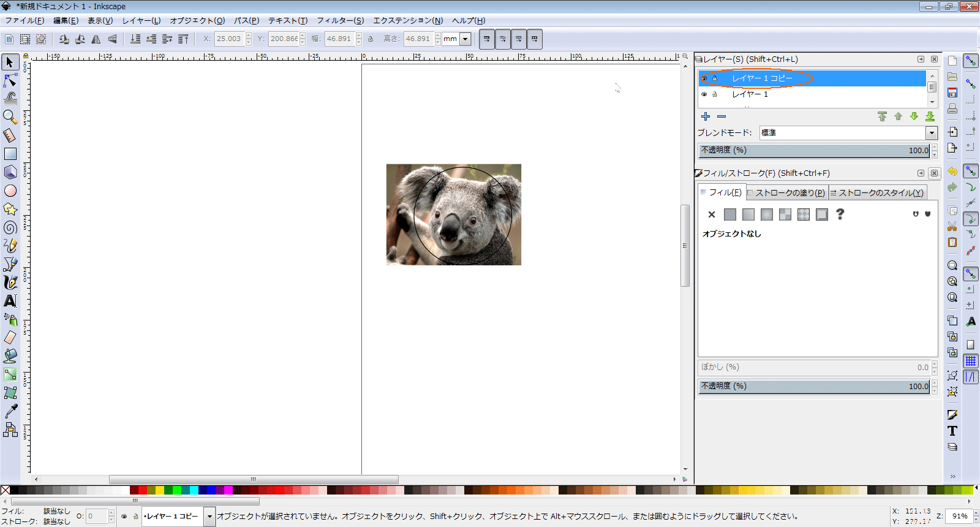Select the Color dropper tool
The width and height of the screenshot is (980, 527).
(10, 411)
